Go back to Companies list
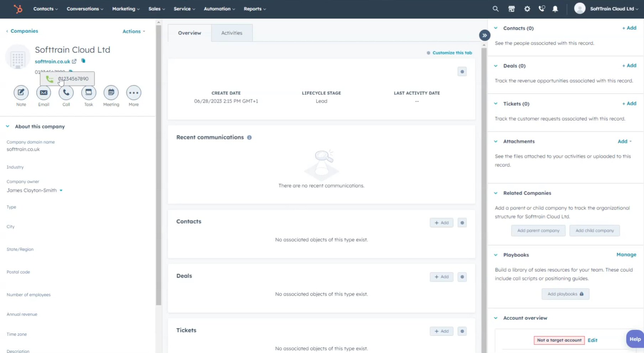Screen dimensions: 644x353 click(22, 31)
